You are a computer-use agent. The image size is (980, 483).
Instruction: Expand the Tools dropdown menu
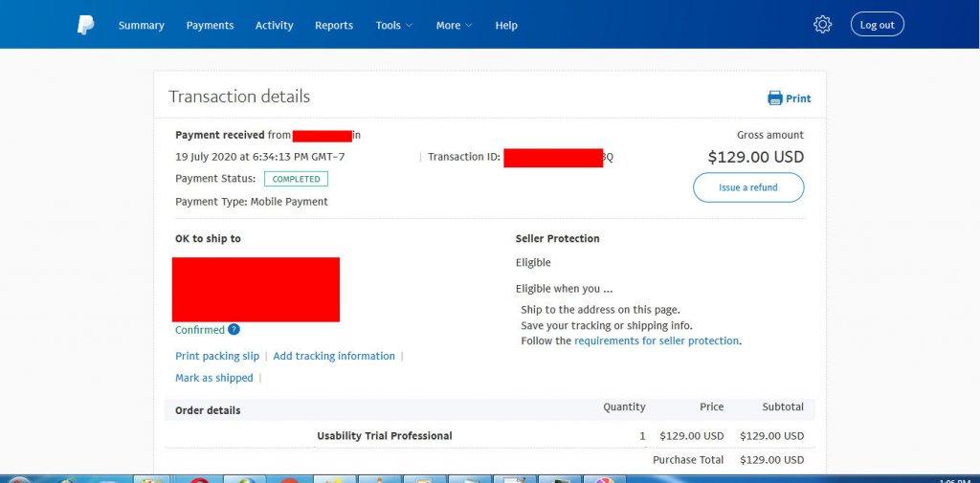pyautogui.click(x=393, y=26)
